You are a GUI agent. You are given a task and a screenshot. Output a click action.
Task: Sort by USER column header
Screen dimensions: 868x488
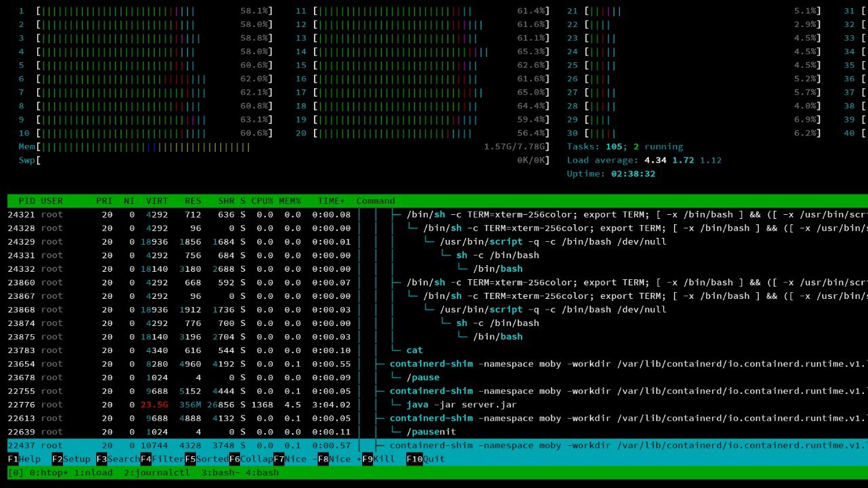coord(52,201)
